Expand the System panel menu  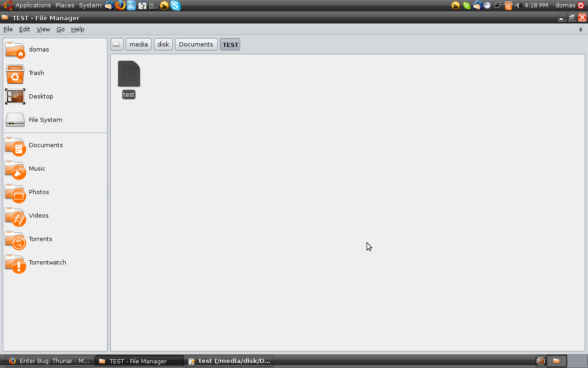[x=90, y=6]
